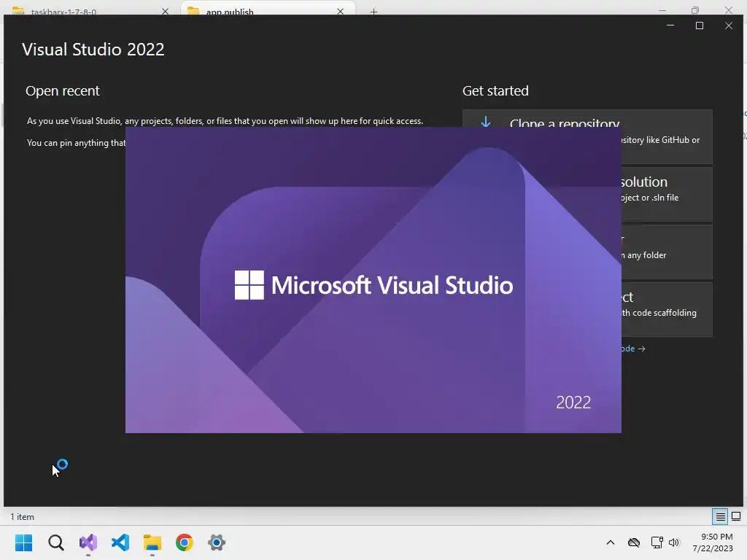Close the taskbarx-1-7-8-0 tab
The width and height of the screenshot is (747, 560).
click(165, 12)
